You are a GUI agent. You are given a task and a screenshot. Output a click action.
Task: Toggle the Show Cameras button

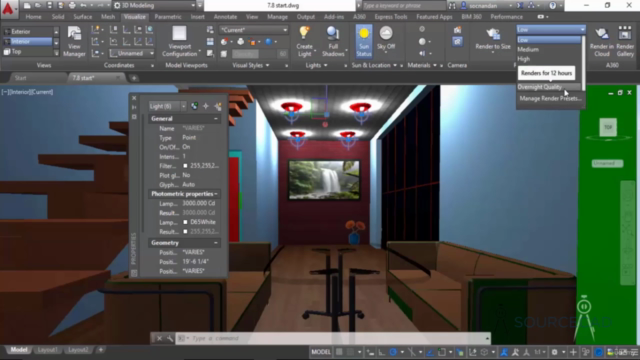click(458, 42)
